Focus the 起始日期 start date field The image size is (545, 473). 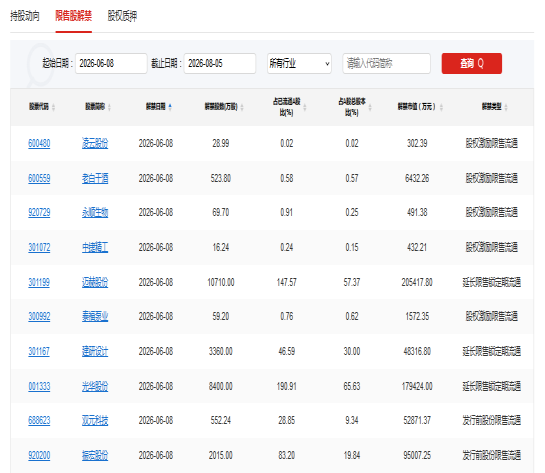click(x=111, y=64)
